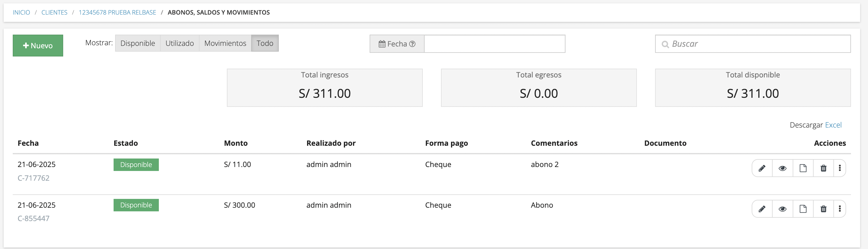Click the Documento column header

665,143
